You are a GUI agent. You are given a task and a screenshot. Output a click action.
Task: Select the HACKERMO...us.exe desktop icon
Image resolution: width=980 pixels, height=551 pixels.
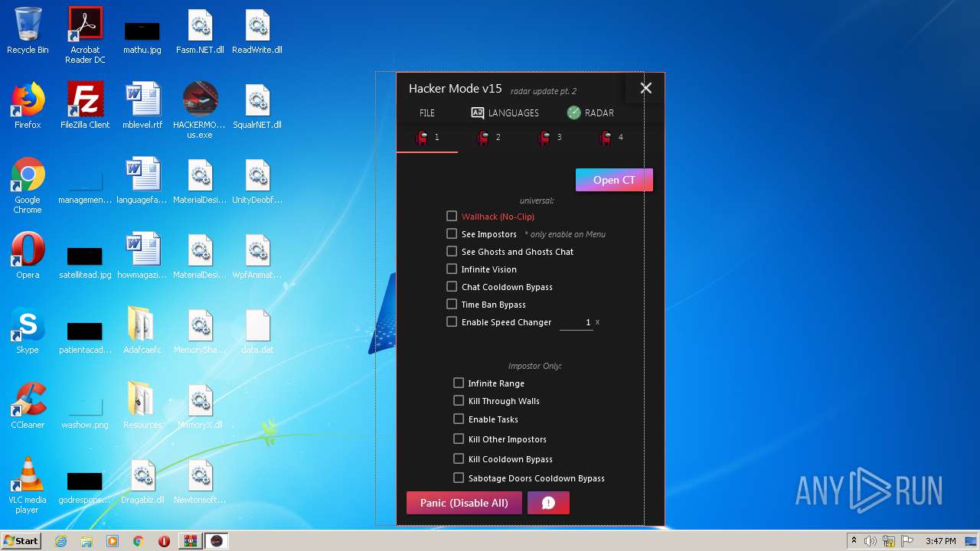(x=200, y=111)
